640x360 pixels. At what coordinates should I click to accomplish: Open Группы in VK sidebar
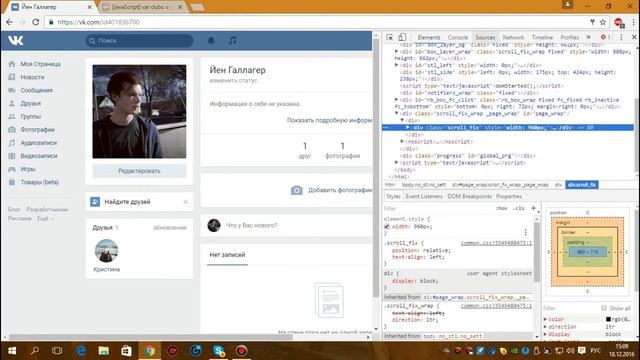coord(31,116)
